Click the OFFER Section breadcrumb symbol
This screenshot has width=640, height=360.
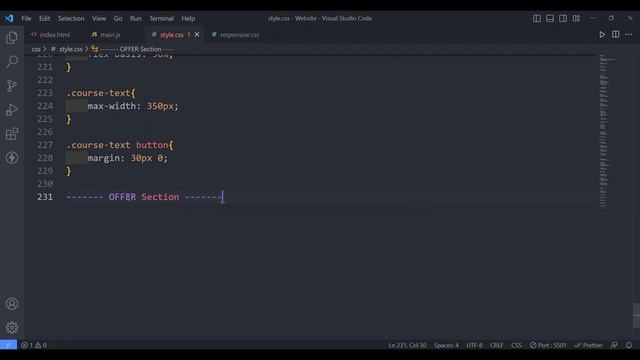click(136, 49)
